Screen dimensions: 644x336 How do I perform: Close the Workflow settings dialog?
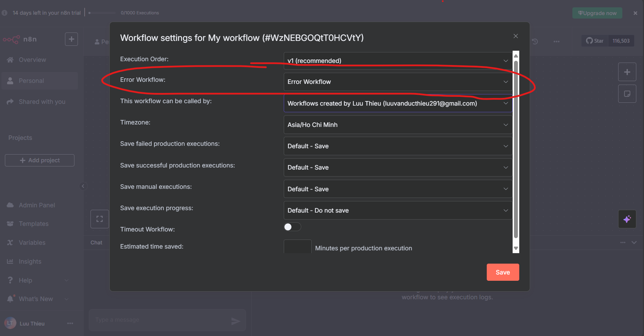(515, 36)
